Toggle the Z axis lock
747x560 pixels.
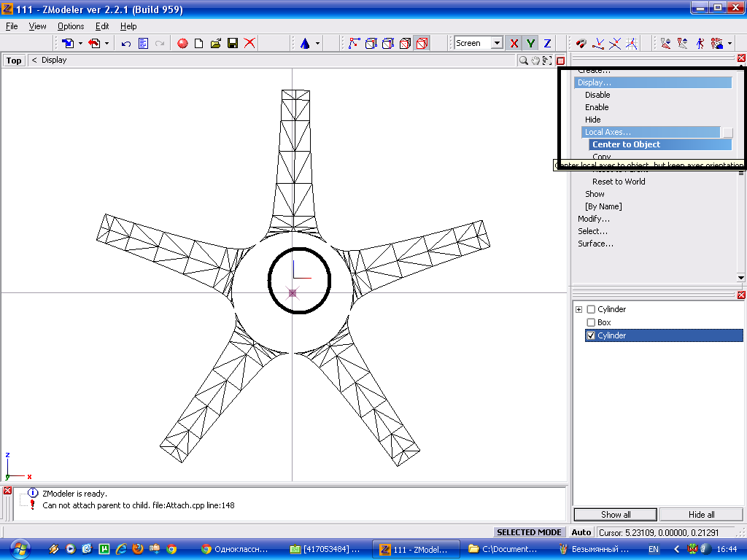[547, 44]
